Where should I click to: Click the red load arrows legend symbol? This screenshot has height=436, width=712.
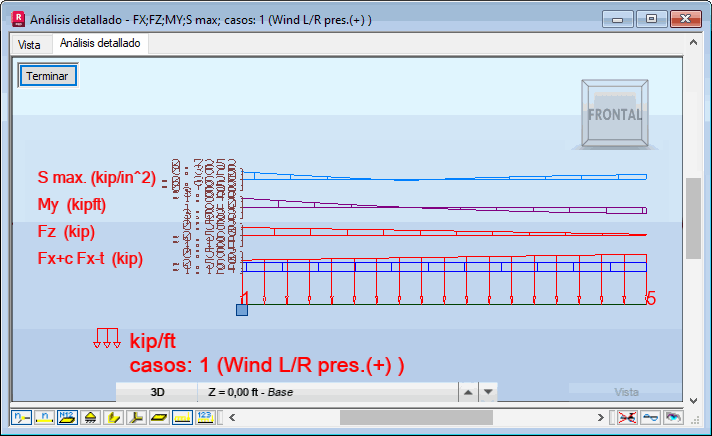pyautogui.click(x=107, y=338)
